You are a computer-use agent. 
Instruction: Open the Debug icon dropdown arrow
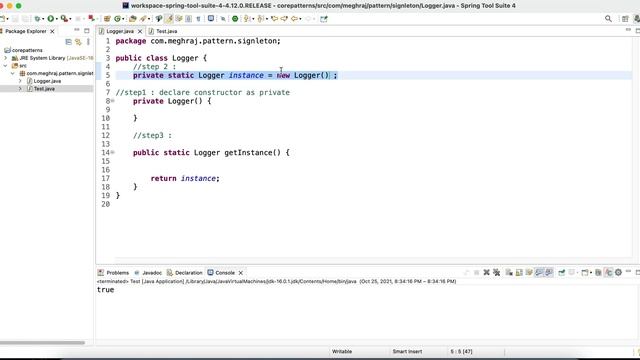click(43, 19)
